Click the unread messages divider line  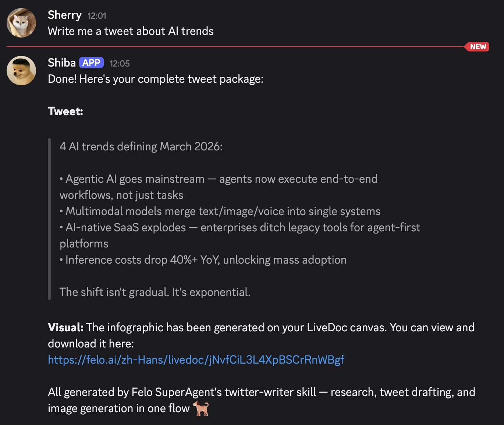235,46
